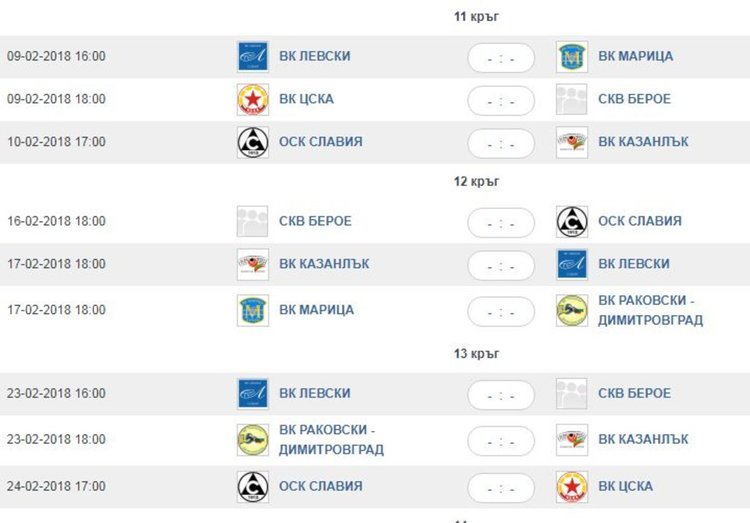Open the ВК ЛЕВСКИ team link on 09-02-2018
Viewport: 750px width, 523px height.
314,56
